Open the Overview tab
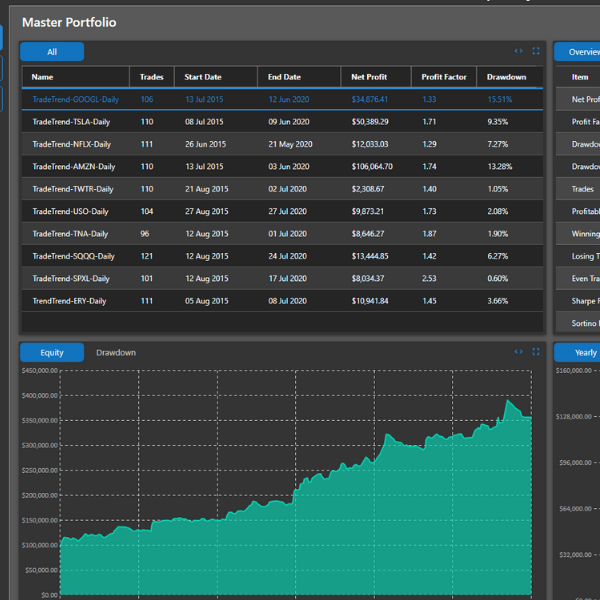This screenshot has height=600, width=600. tap(577, 52)
